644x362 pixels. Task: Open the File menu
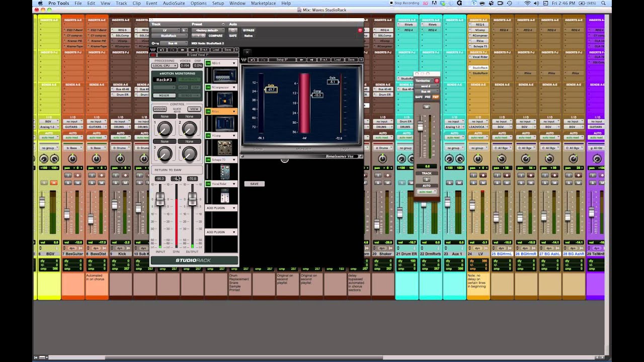pyautogui.click(x=78, y=3)
